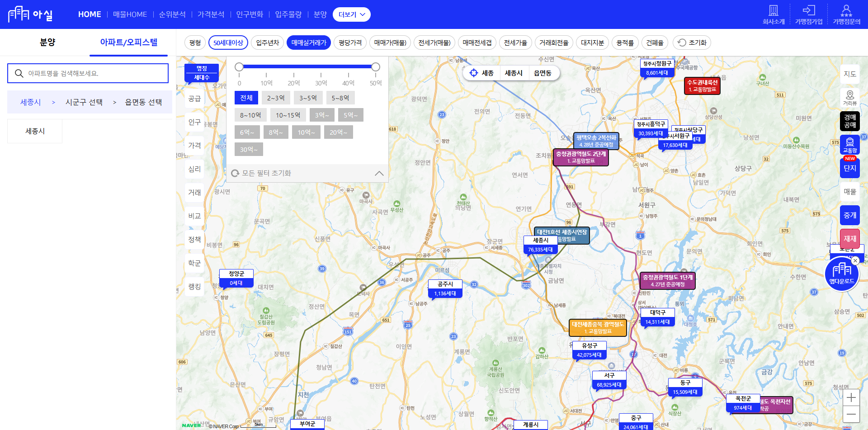This screenshot has width=868, height=430.
Task: Open the 거래회전율 filter
Action: point(554,43)
